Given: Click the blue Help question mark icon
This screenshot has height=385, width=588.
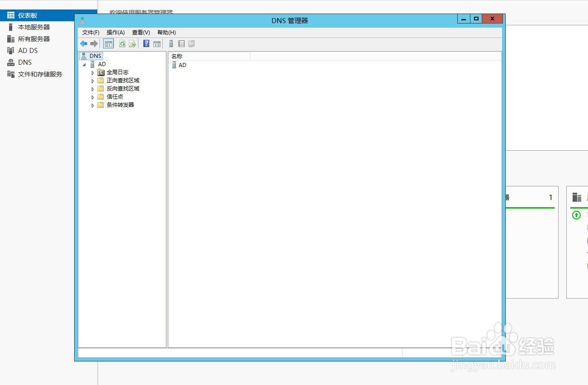Looking at the screenshot, I should click(x=147, y=44).
